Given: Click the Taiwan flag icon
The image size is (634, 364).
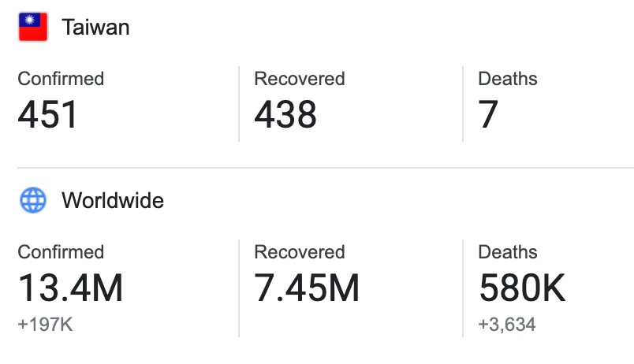Looking at the screenshot, I should point(33,27).
